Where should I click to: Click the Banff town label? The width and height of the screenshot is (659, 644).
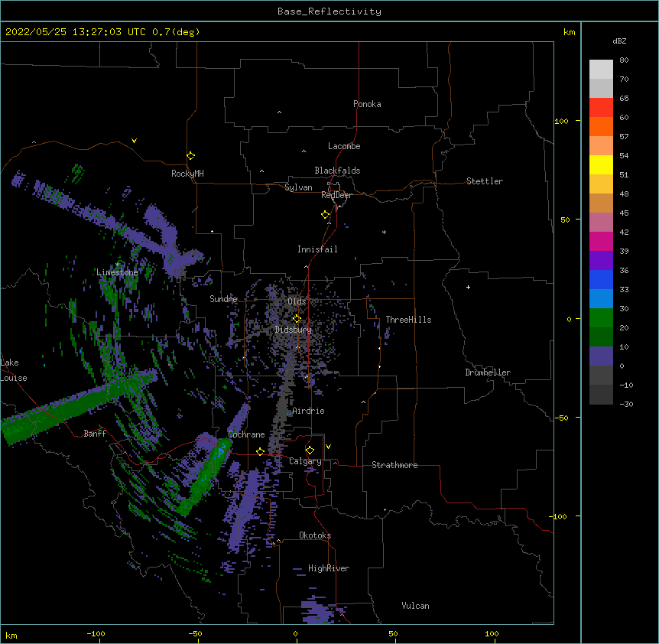95,434
